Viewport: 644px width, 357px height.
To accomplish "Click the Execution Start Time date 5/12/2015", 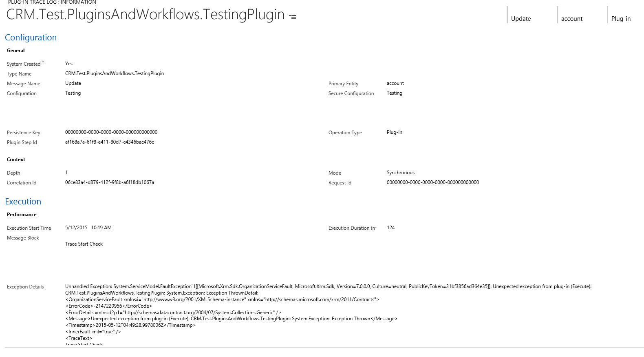I will coord(76,228).
